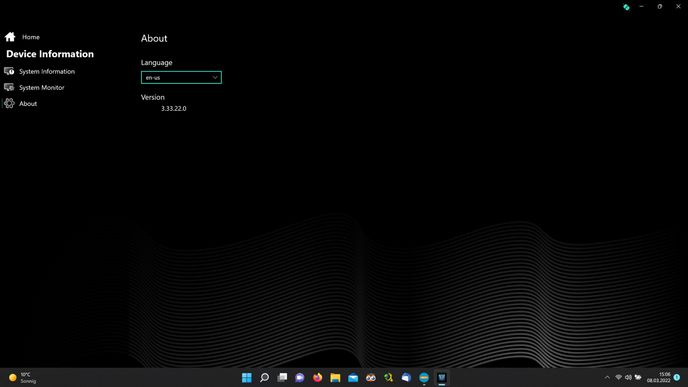688x387 pixels.
Task: Open Wi-Fi network tray icon
Action: pyautogui.click(x=619, y=377)
